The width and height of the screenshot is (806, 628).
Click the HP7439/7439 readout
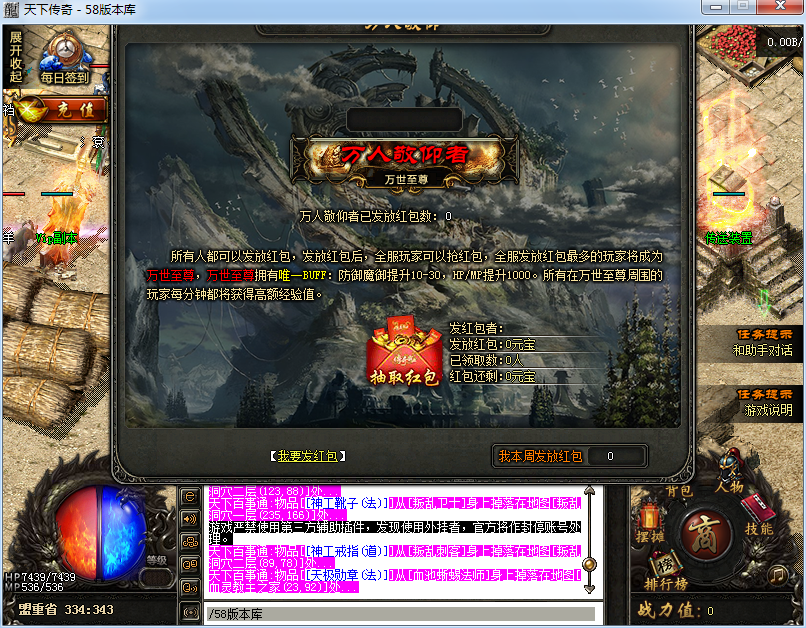click(40, 577)
